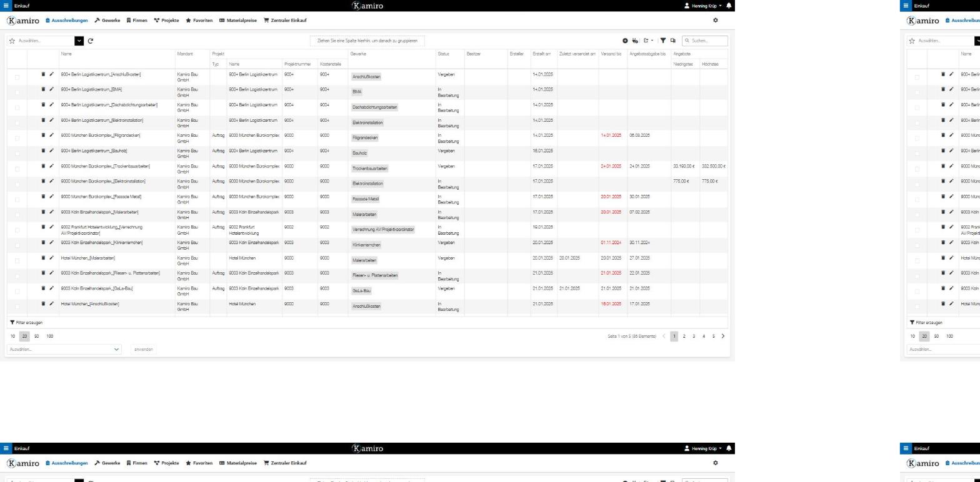Click the star icon in the favorites selector
The image size is (980, 482).
point(12,41)
